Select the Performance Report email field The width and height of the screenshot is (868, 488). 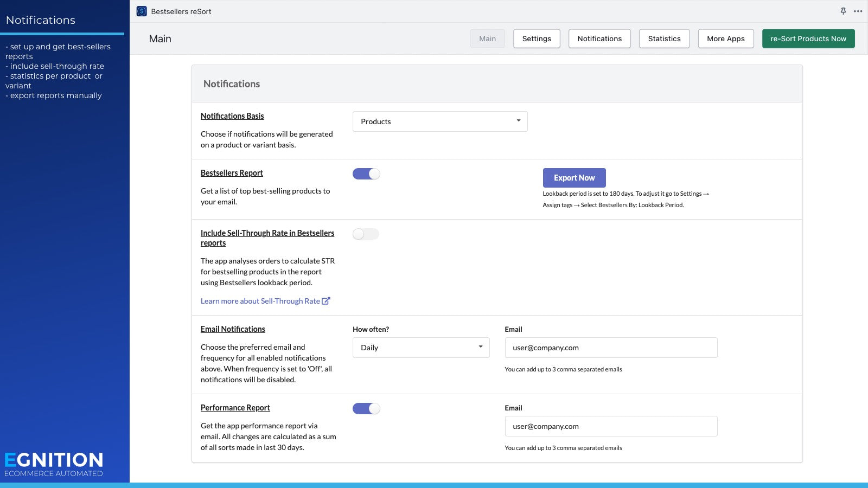click(x=610, y=426)
